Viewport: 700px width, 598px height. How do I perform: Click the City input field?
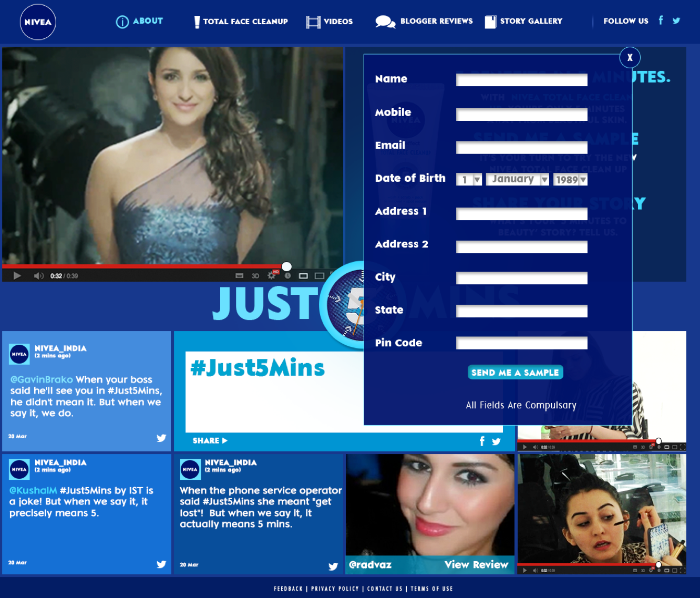522,278
